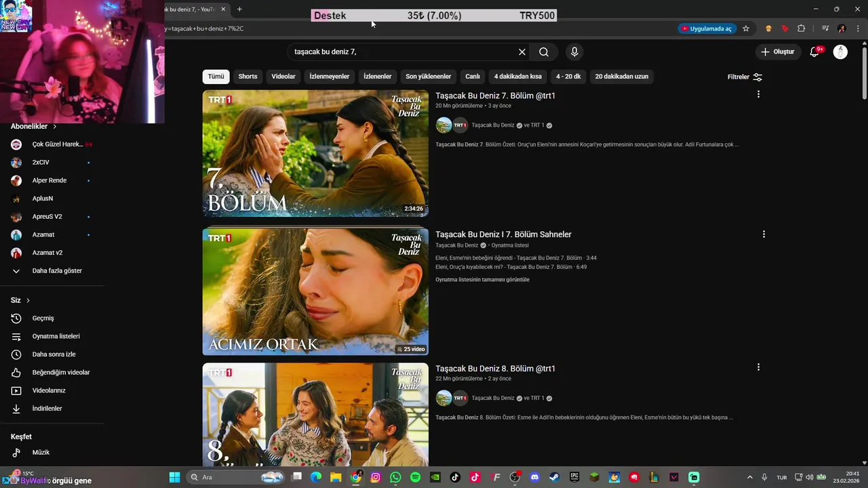The width and height of the screenshot is (868, 488).
Task: Open Chrome profile avatar
Action: [x=842, y=28]
